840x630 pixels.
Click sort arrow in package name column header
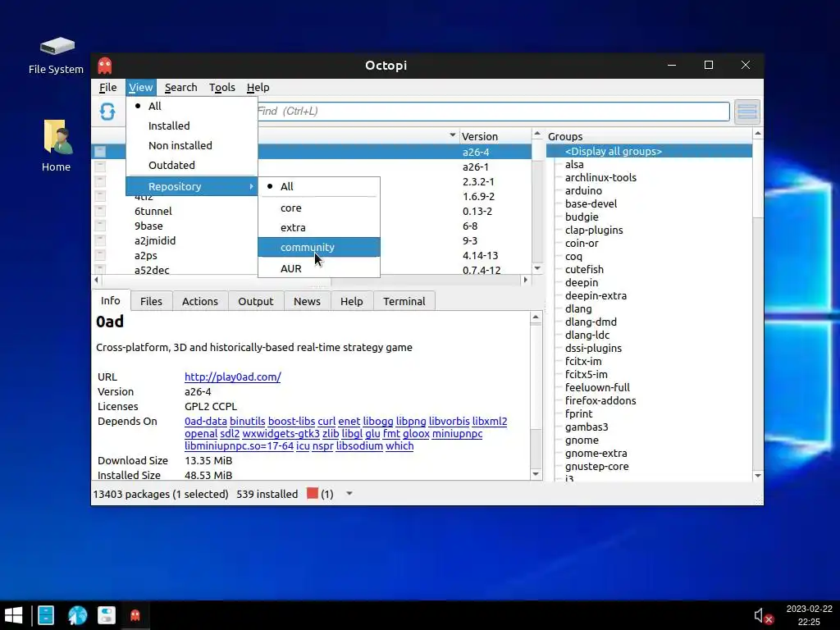(453, 135)
